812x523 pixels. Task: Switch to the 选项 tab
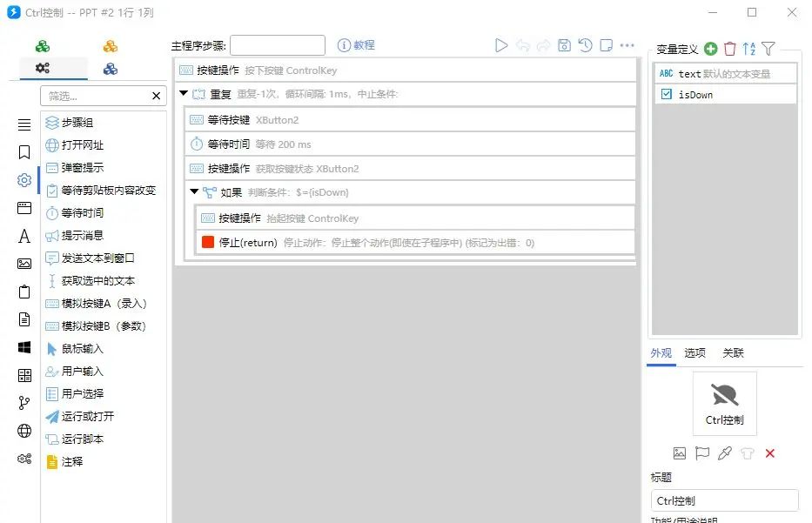point(695,352)
